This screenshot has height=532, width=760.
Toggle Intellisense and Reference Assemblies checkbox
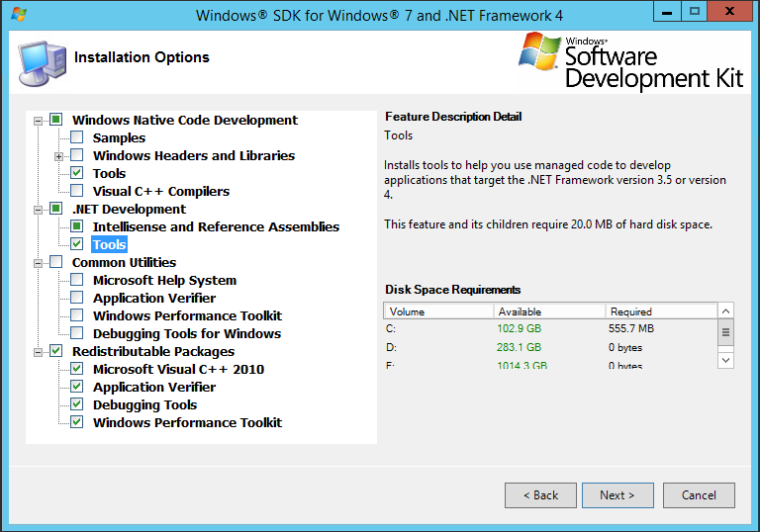click(x=77, y=226)
